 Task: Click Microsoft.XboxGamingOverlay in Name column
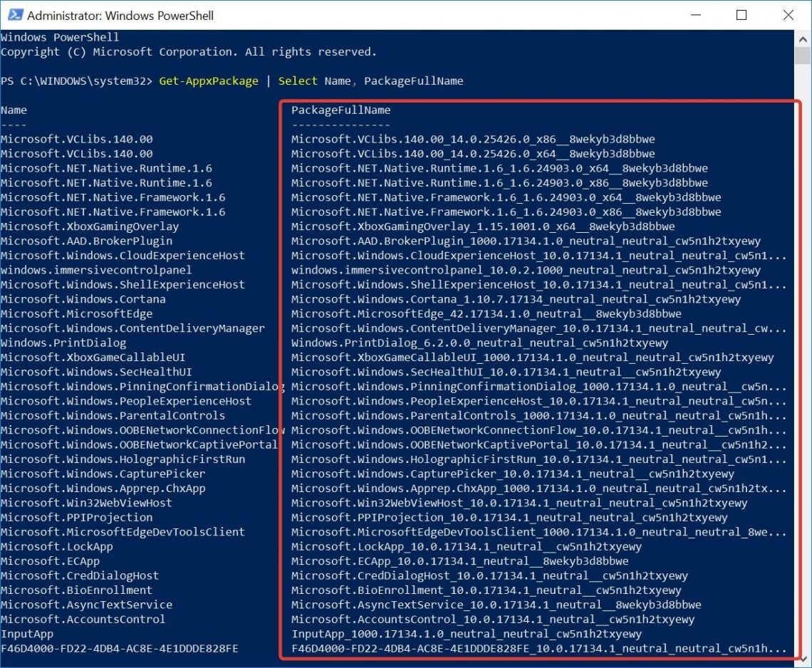(x=90, y=226)
